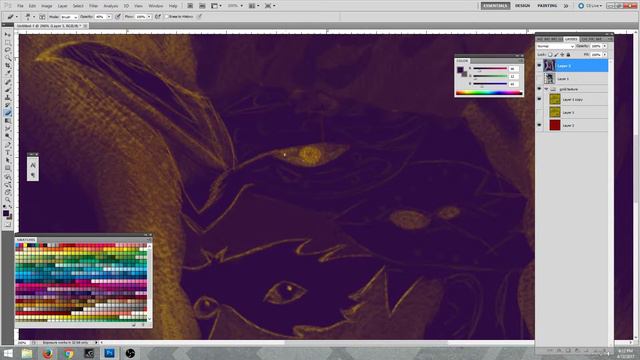Enable the Erase to History checkbox
This screenshot has width=640, height=360.
(167, 17)
